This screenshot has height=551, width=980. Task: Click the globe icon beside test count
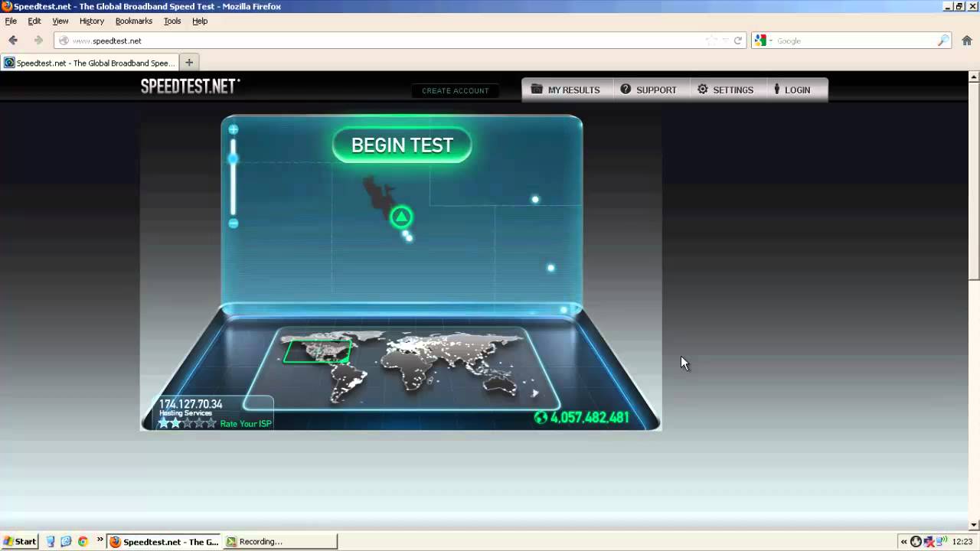click(541, 418)
